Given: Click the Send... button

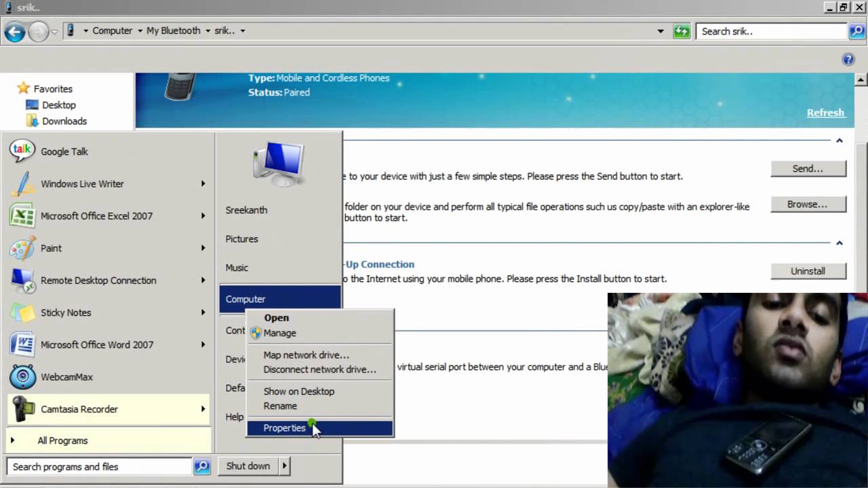Looking at the screenshot, I should [x=808, y=169].
